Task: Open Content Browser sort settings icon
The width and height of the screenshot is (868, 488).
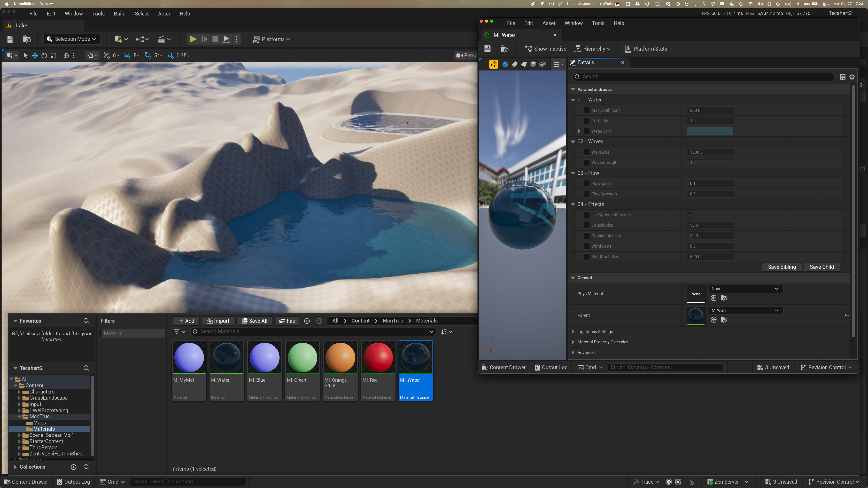Action: coord(447,332)
